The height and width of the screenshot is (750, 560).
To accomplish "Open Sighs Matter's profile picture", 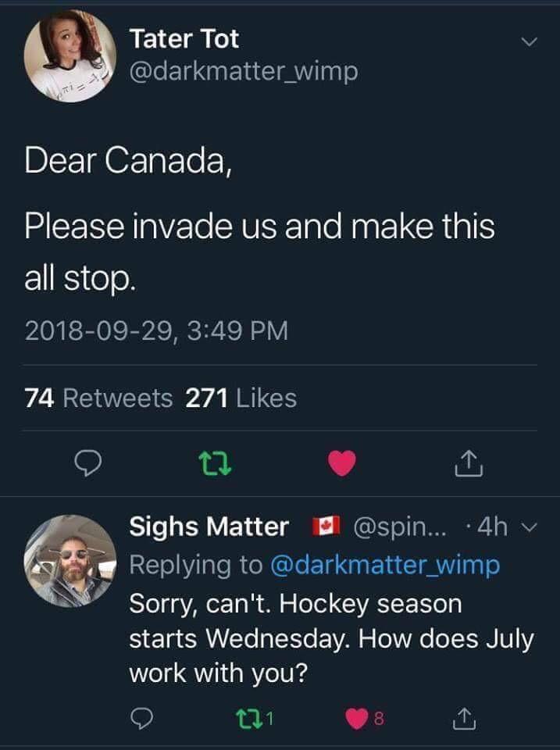I will pyautogui.click(x=69, y=561).
